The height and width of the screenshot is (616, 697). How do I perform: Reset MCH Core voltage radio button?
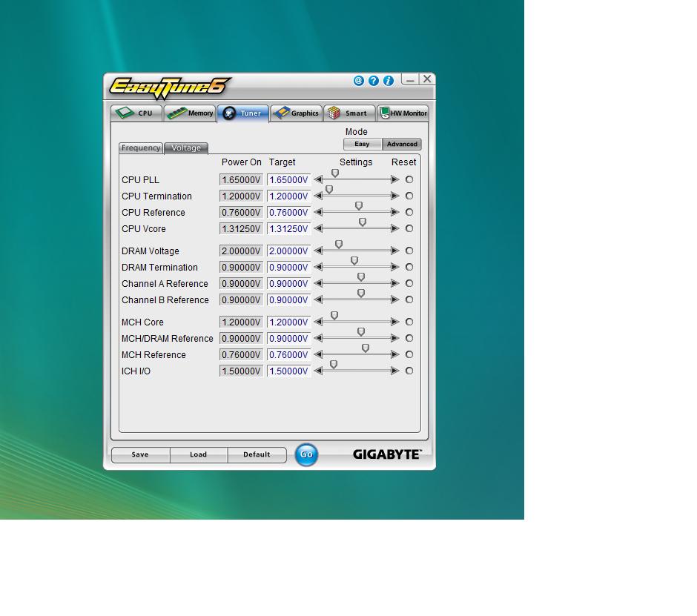click(x=409, y=322)
